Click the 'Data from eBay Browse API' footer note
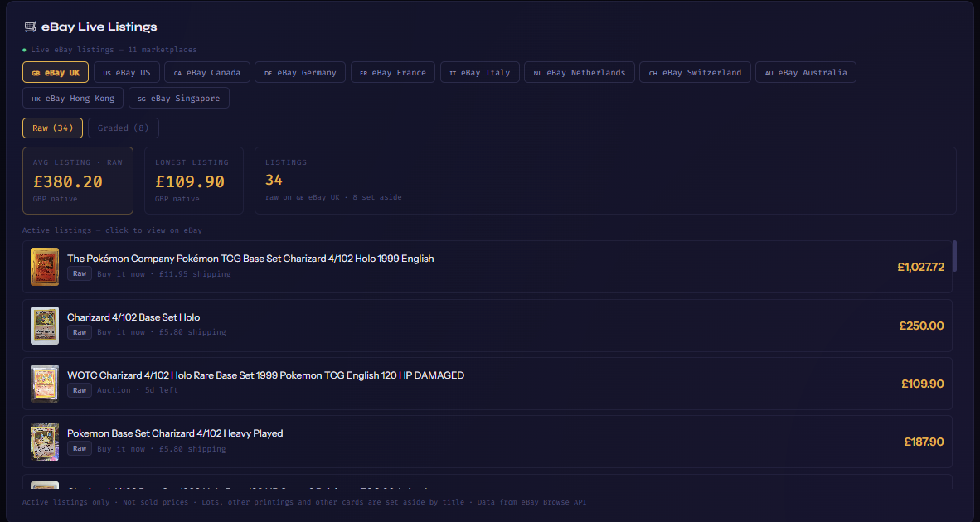 point(534,502)
